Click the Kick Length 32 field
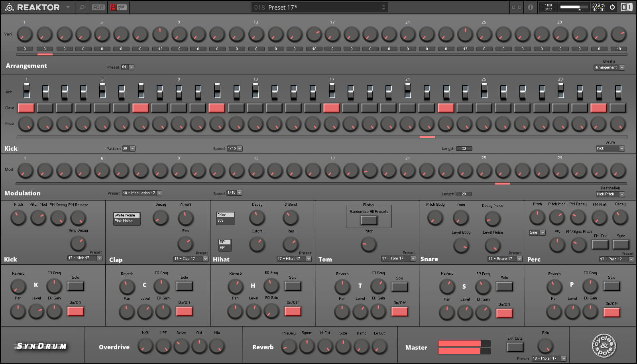 click(x=464, y=148)
